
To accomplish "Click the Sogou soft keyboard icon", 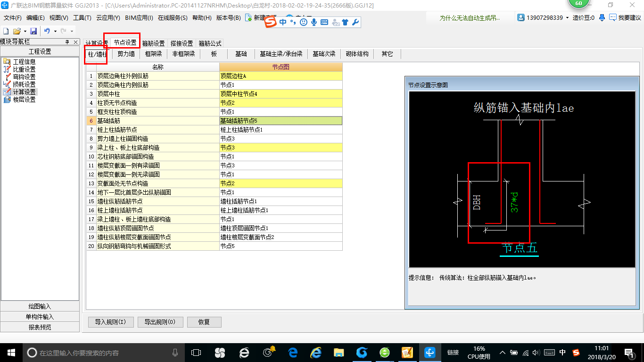I will 324,22.
